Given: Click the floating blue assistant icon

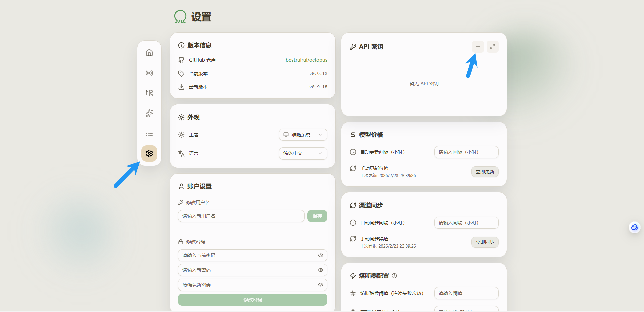Looking at the screenshot, I should (634, 228).
